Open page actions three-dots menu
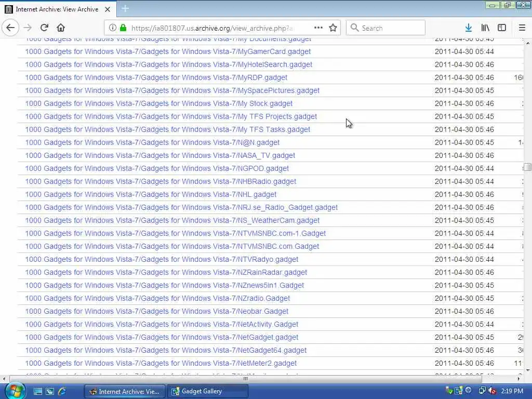 (x=318, y=28)
